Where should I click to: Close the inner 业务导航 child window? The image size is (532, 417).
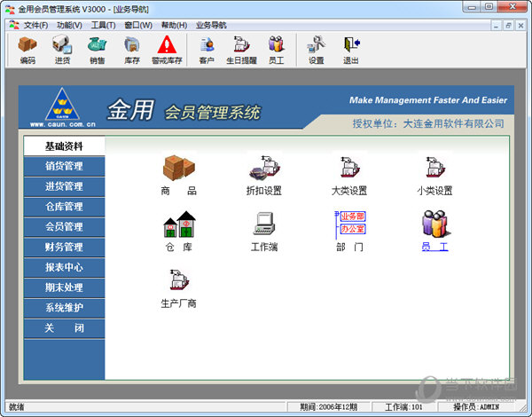[x=520, y=26]
